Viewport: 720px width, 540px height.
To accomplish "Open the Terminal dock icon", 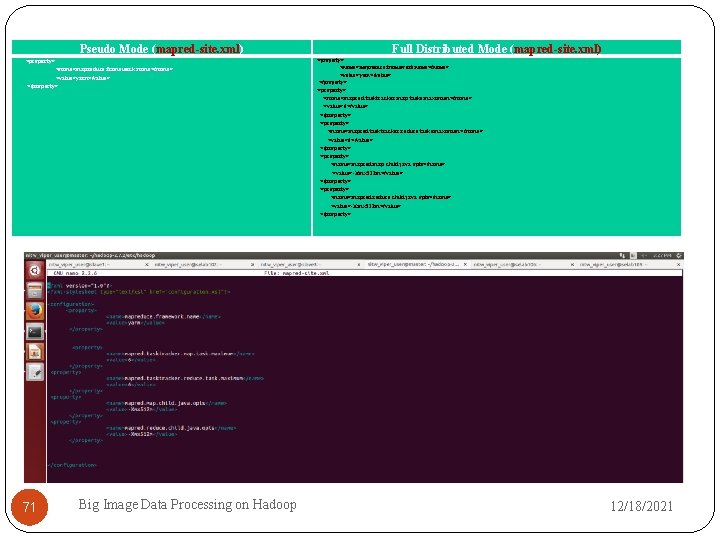I will (35, 332).
